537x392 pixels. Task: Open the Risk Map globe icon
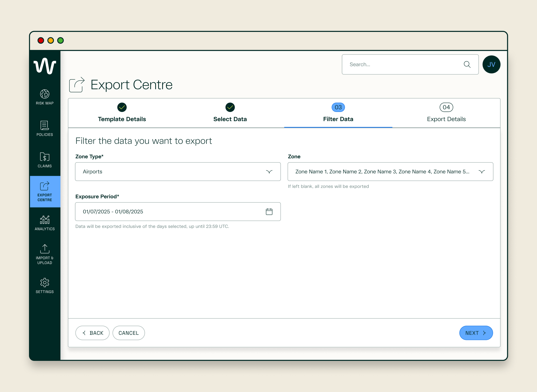[x=45, y=94]
